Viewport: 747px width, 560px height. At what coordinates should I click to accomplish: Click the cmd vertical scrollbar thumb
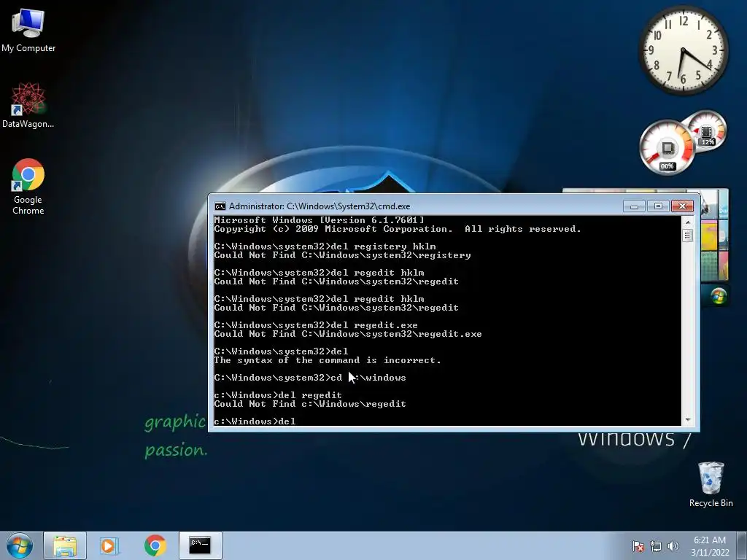(687, 236)
